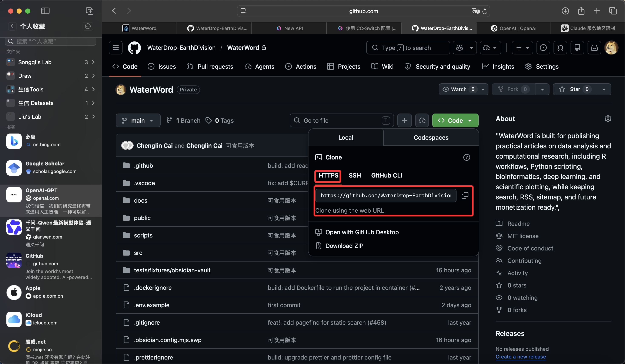
Task: View the 0 Tags link
Action: [x=220, y=121]
